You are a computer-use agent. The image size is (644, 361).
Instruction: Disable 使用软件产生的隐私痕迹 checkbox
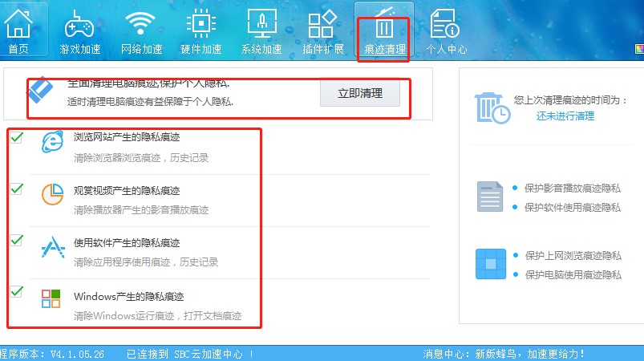click(x=17, y=241)
